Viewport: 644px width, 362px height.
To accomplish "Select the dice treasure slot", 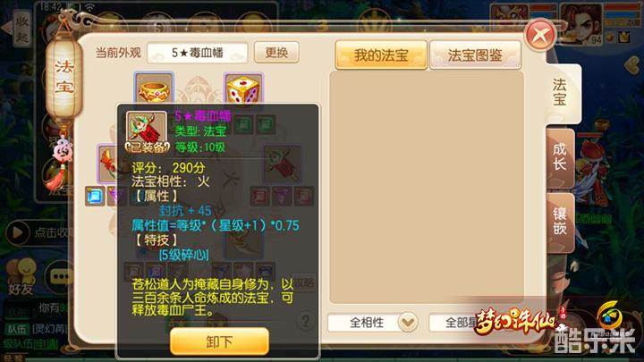I will tap(243, 88).
